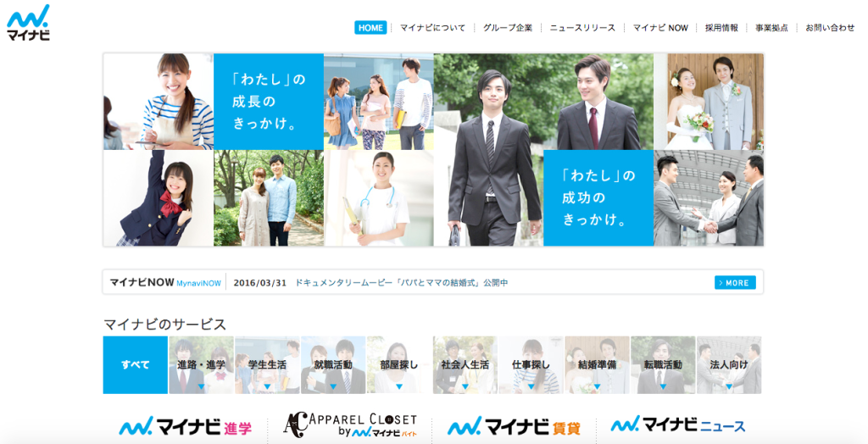Expand the 結婚準備 service category
Viewport: 868px width, 444px height.
click(597, 365)
